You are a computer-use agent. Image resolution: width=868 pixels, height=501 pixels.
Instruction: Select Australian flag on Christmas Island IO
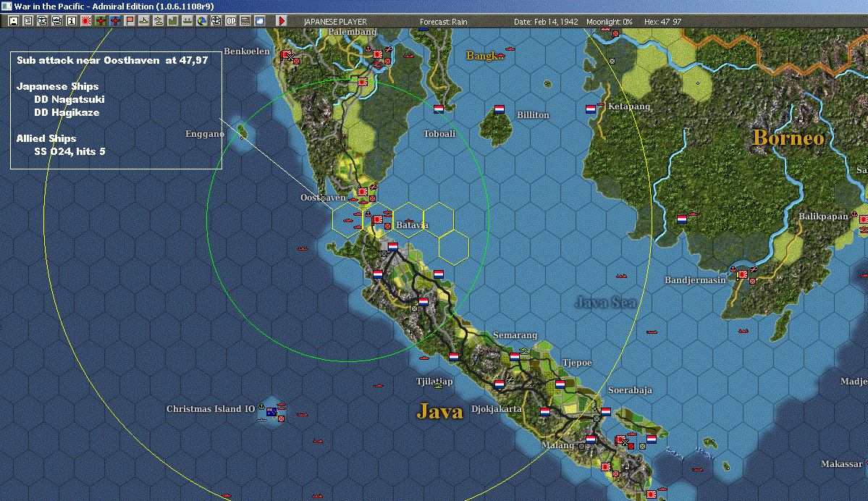coord(271,412)
